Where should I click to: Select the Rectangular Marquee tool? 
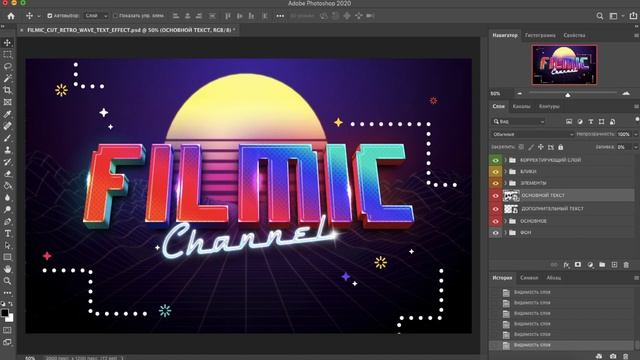[x=7, y=55]
